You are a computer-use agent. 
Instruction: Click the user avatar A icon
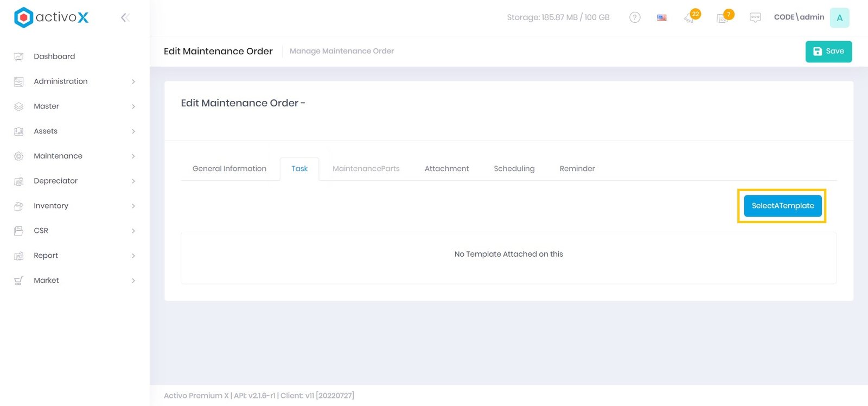pyautogui.click(x=839, y=18)
